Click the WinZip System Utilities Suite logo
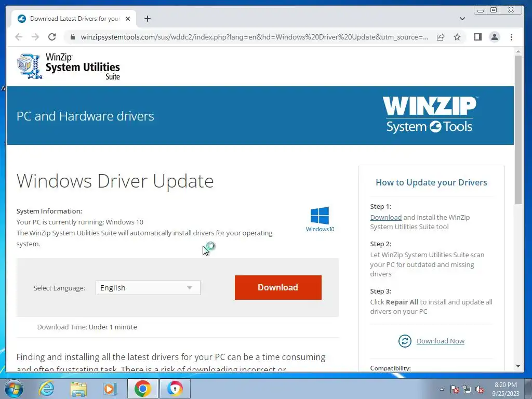This screenshot has width=532, height=399. 68,66
